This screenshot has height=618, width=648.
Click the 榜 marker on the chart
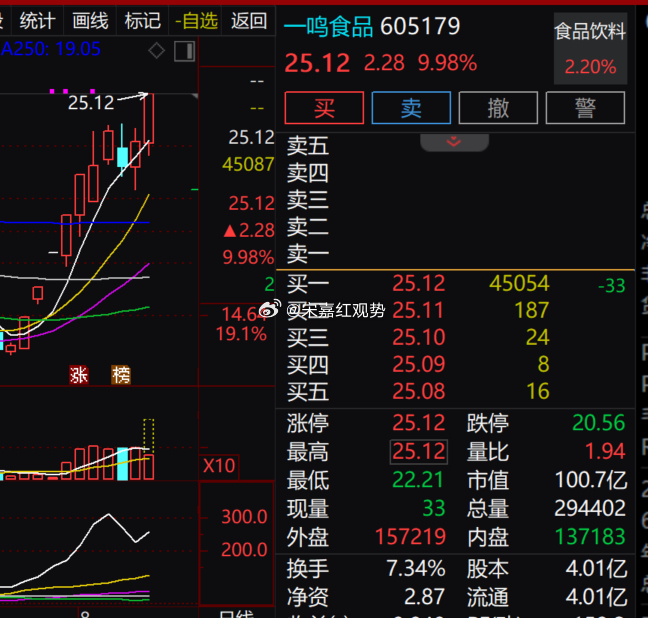pos(121,375)
